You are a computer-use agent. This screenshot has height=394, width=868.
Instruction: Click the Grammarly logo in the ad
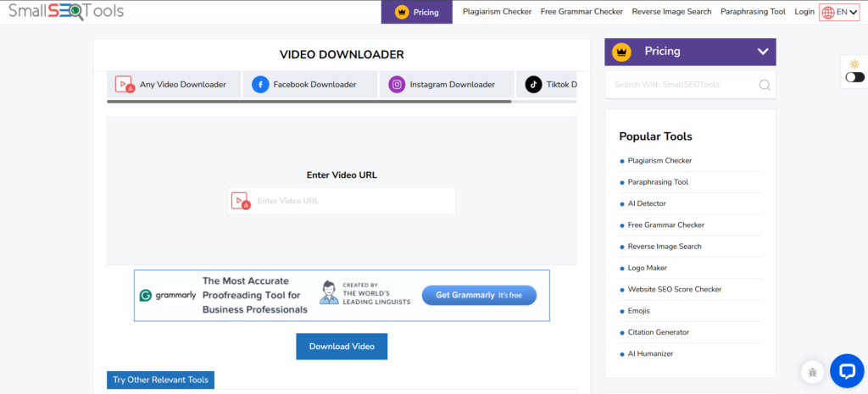pos(168,295)
